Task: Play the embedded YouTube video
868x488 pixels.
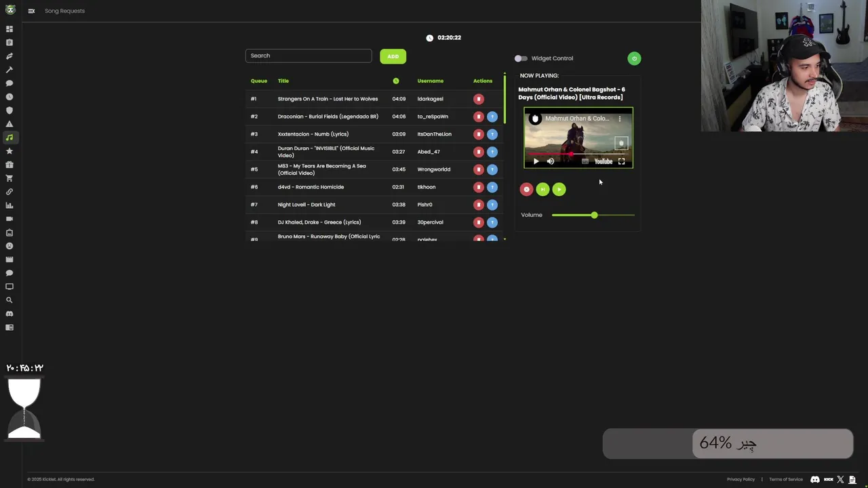Action: (536, 161)
